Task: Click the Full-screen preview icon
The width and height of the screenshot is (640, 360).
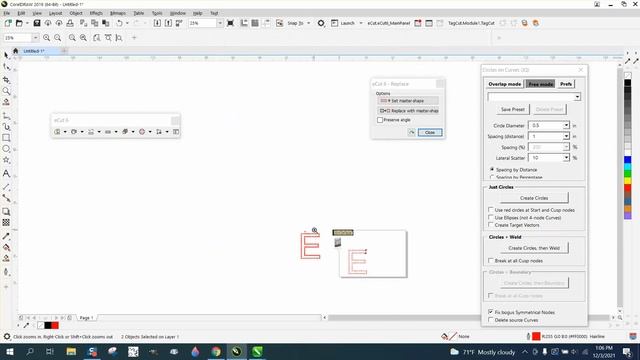Action: [x=230, y=23]
